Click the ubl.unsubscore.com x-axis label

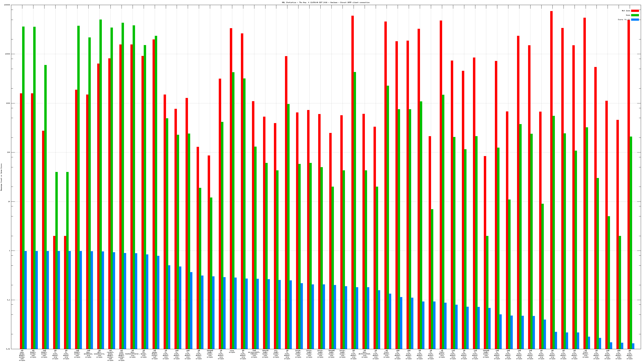coord(99,354)
